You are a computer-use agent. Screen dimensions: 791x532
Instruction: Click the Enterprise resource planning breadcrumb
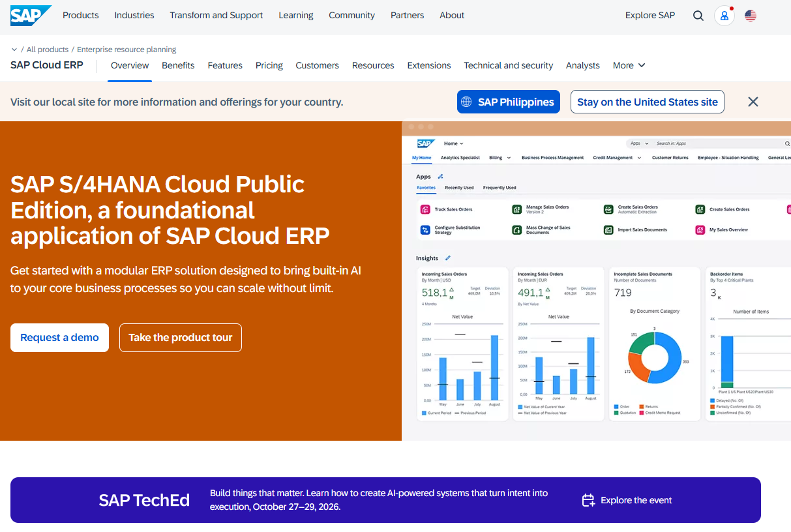tap(127, 50)
